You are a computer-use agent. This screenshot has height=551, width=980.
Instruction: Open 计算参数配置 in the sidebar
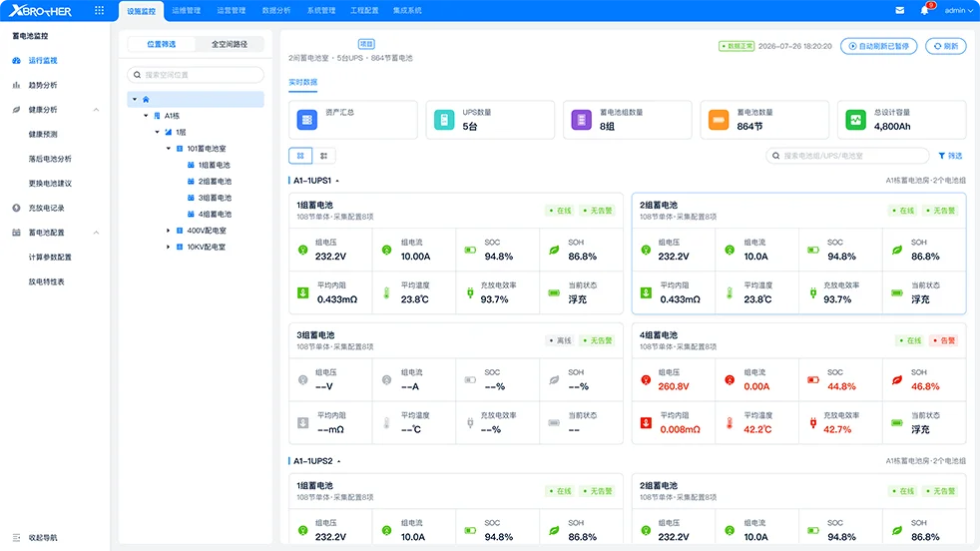(50, 258)
